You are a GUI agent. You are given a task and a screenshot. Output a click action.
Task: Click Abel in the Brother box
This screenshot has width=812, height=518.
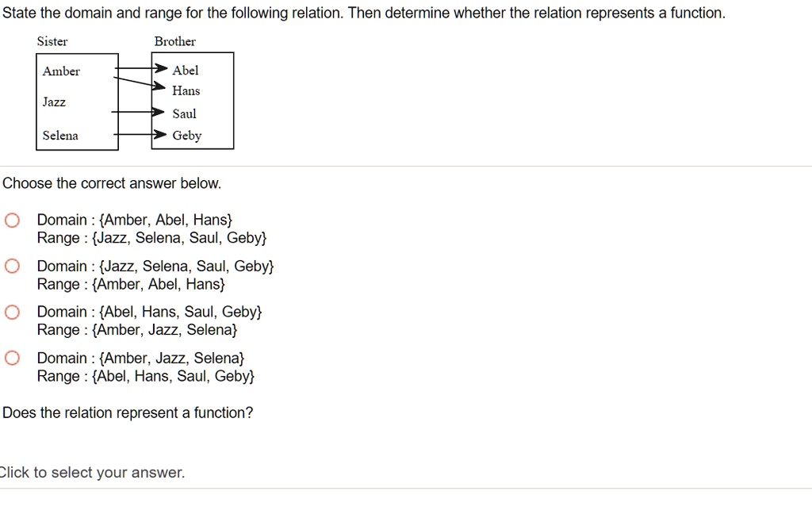click(186, 70)
